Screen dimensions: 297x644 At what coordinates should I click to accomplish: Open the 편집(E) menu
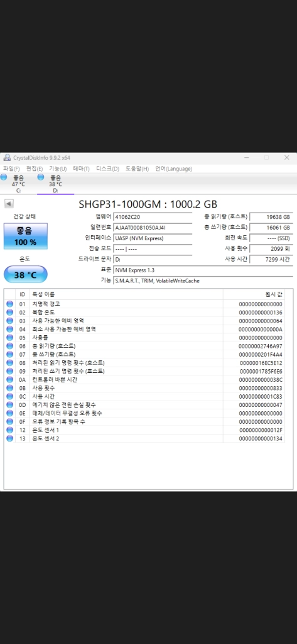[x=35, y=169]
